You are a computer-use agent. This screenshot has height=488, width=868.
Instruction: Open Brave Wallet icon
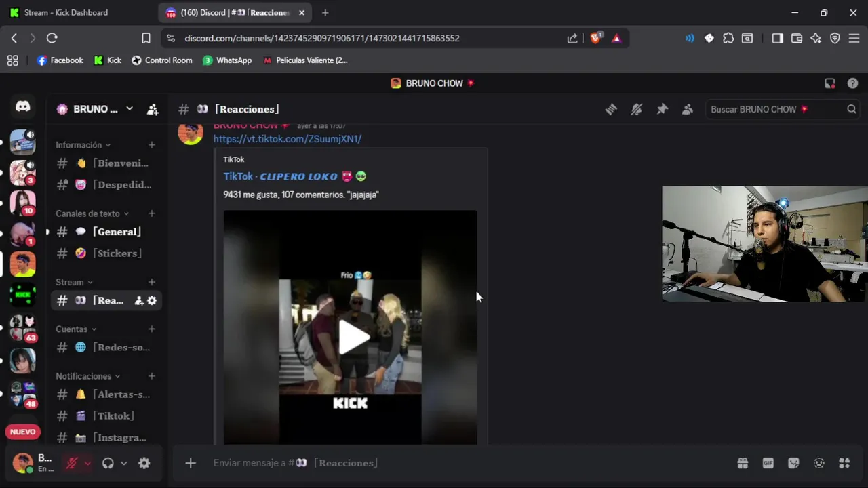click(x=797, y=38)
